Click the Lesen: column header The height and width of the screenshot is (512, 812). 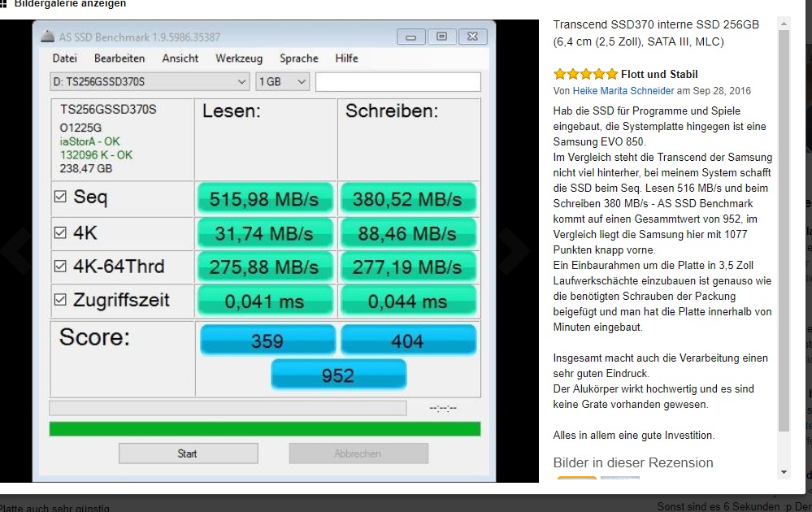tap(232, 111)
